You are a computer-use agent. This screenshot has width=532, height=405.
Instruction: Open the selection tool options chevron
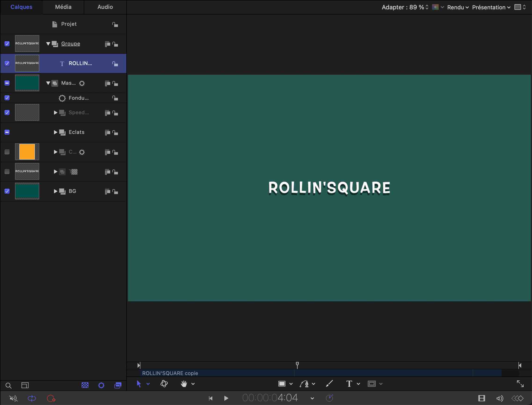coord(148,384)
